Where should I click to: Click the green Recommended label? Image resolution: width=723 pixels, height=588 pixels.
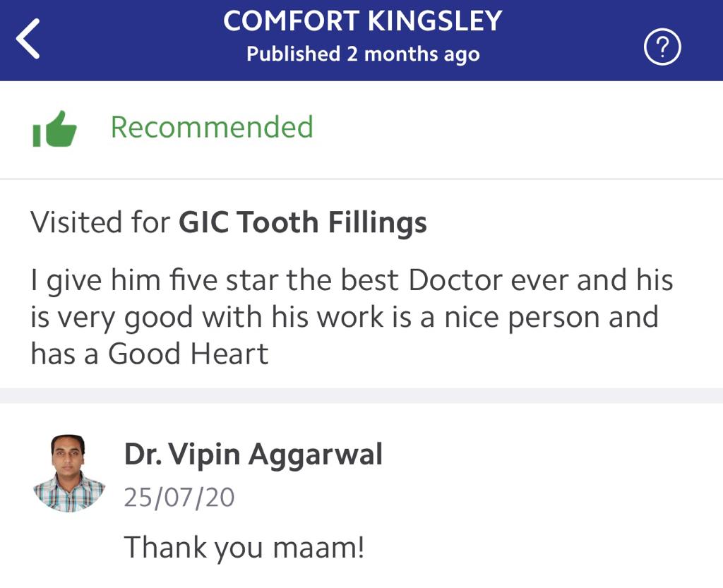pos(212,128)
